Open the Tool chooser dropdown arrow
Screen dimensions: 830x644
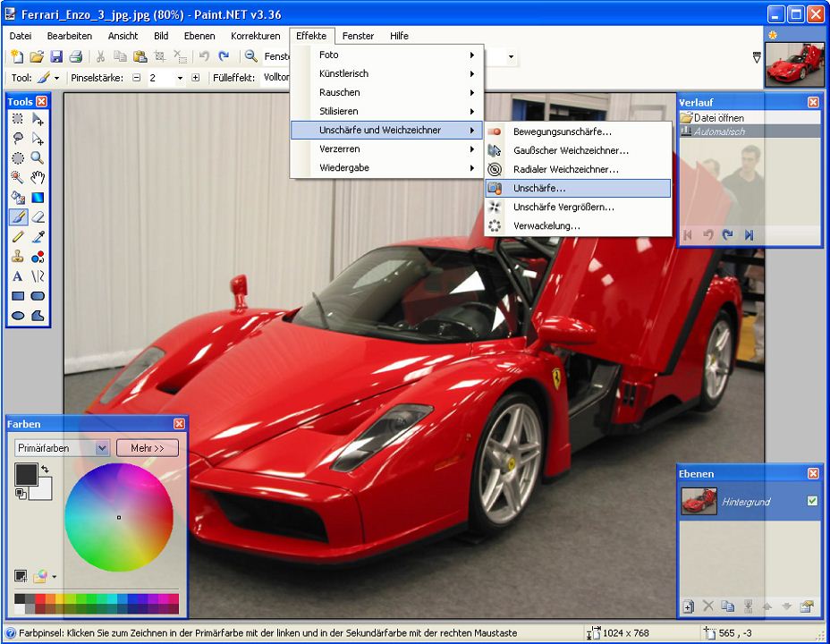56,78
